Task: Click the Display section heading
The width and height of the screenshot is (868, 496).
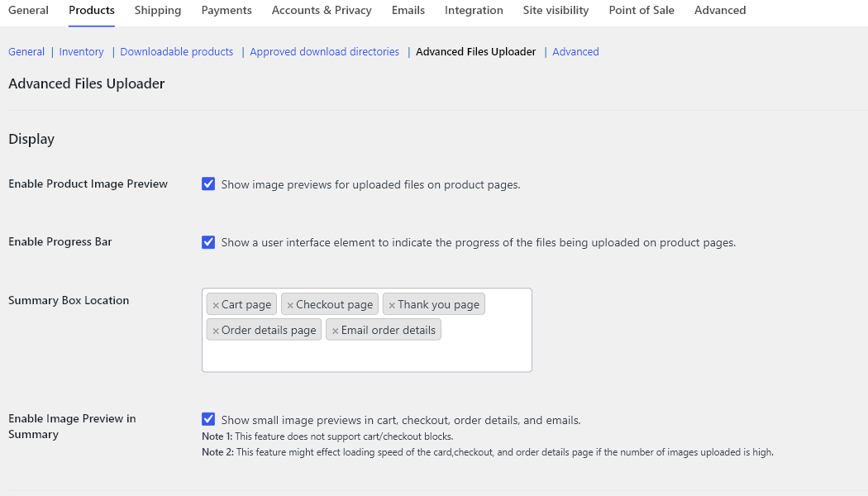Action: pyautogui.click(x=31, y=139)
